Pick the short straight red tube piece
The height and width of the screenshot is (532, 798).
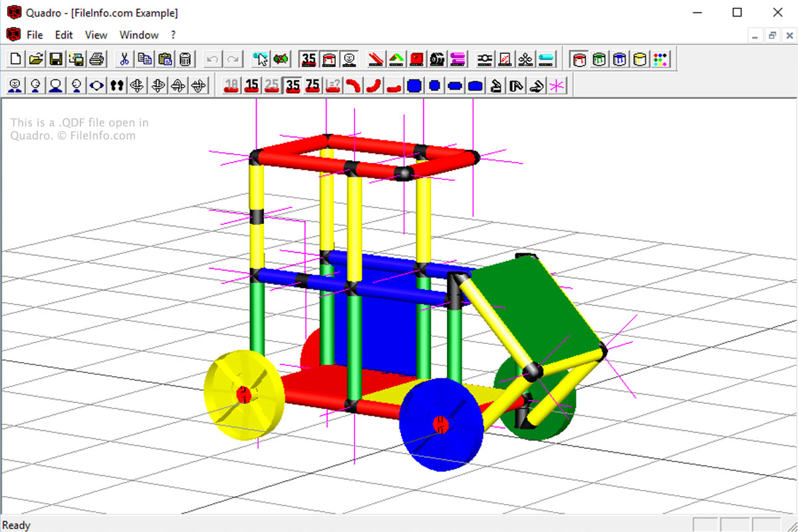point(394,85)
